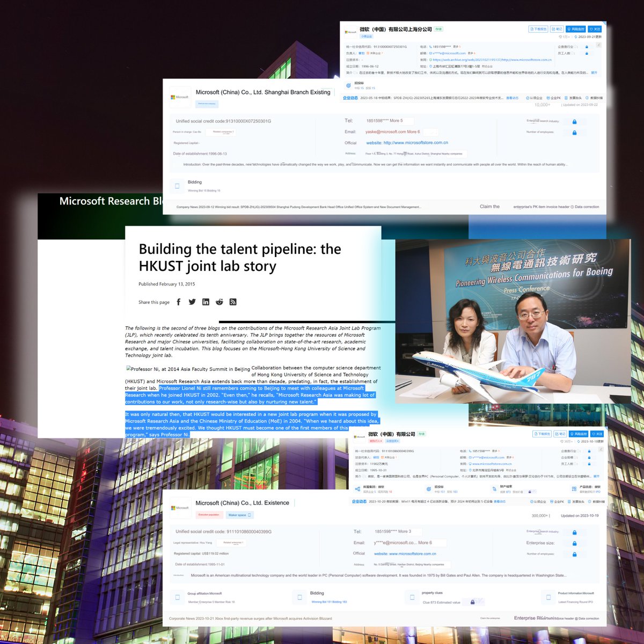
Task: Click the Bidding icon in Shanghai Branch card
Action: pos(177,186)
